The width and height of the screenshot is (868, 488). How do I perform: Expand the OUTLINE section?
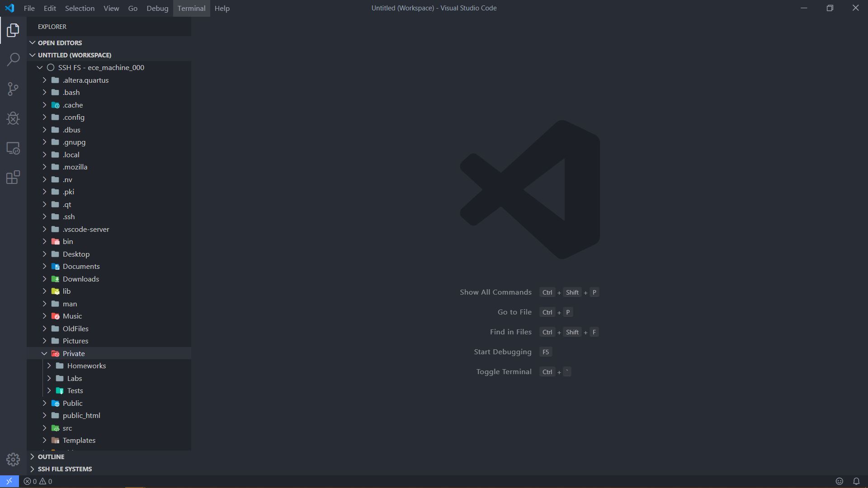point(51,456)
